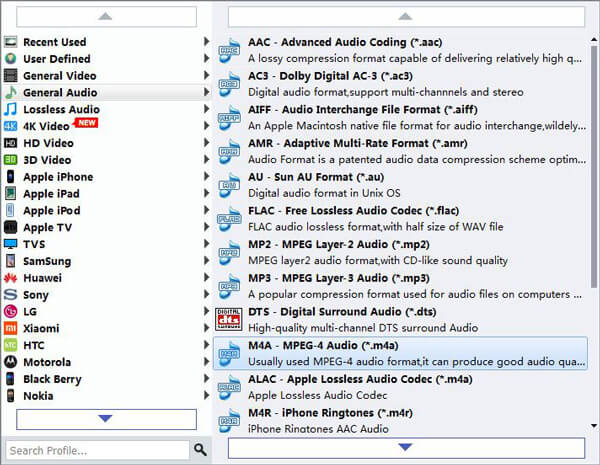The width and height of the screenshot is (600, 465).
Task: Click the Sony logo icon
Action: [x=11, y=294]
